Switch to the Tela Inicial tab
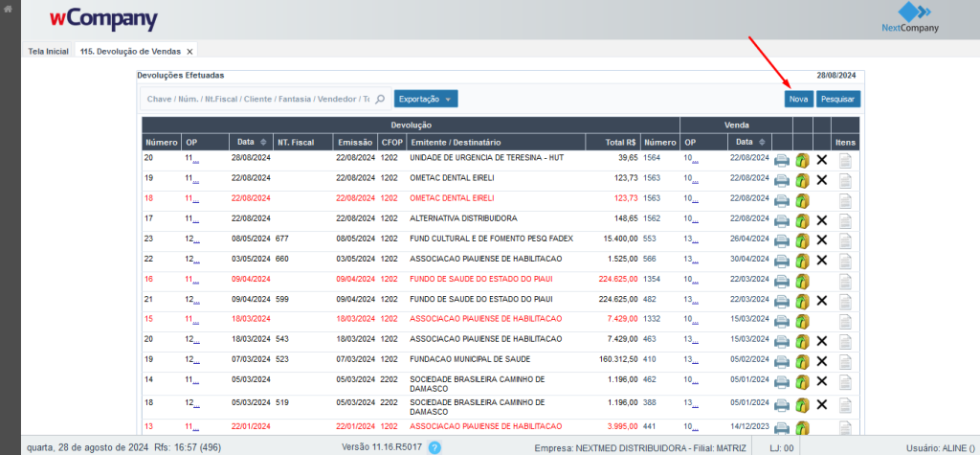 [x=48, y=52]
